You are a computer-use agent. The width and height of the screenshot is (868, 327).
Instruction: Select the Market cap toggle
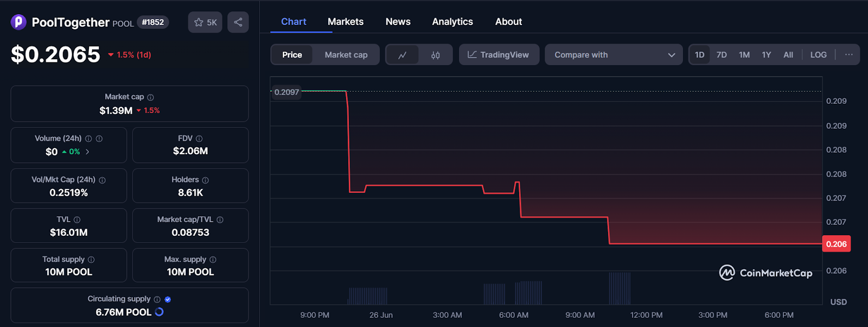(346, 55)
